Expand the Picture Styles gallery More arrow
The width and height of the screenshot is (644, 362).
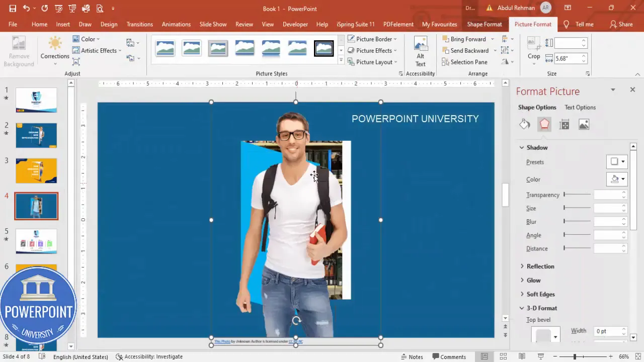point(341,61)
